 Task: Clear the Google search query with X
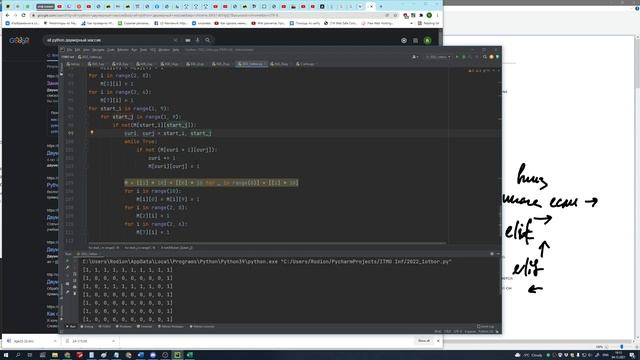[176, 40]
